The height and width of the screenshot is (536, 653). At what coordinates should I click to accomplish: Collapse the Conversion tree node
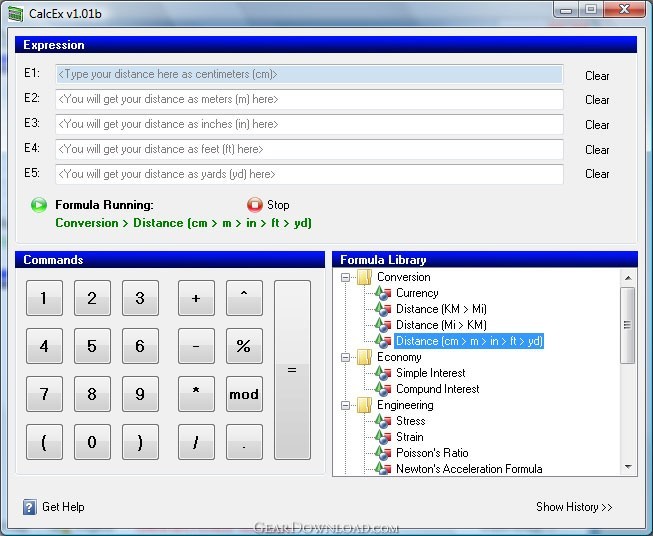[x=345, y=277]
